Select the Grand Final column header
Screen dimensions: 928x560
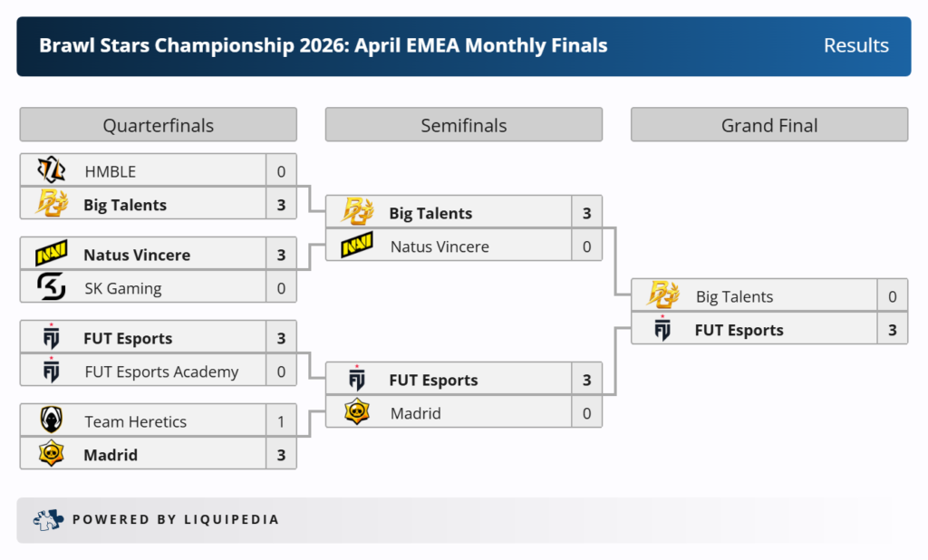(x=768, y=125)
